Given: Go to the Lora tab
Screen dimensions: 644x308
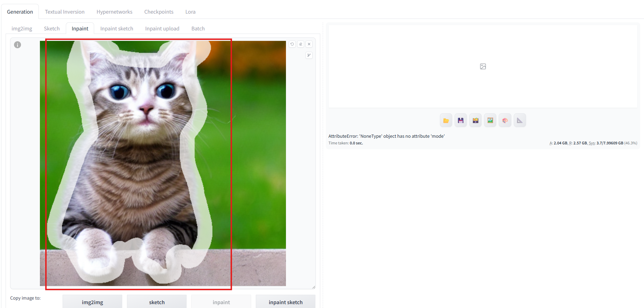Looking at the screenshot, I should click(x=190, y=12).
